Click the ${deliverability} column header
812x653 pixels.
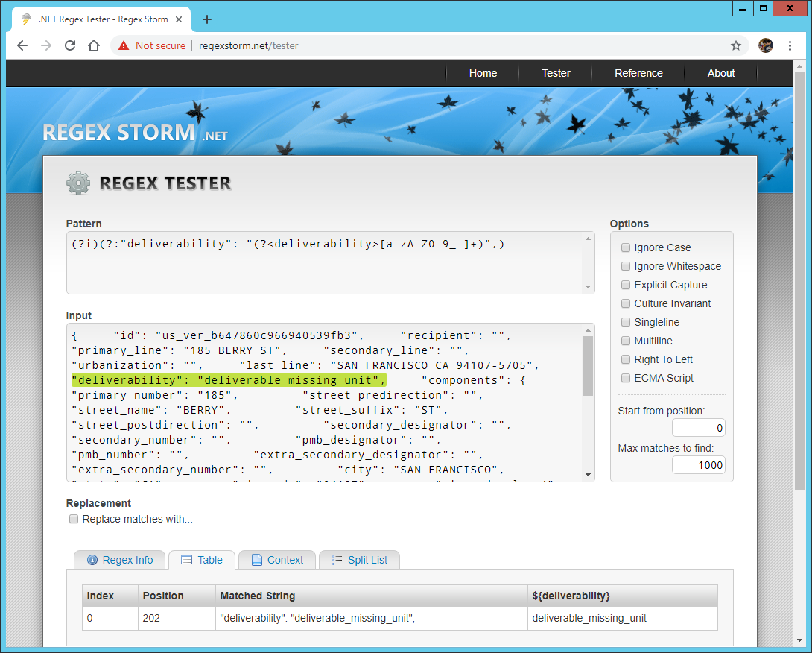[x=623, y=596]
